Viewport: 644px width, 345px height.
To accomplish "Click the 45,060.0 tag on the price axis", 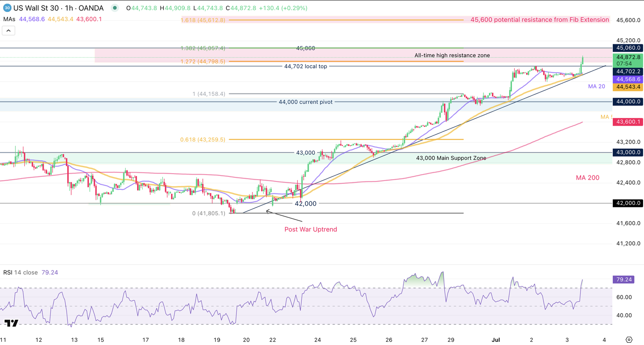I will pyautogui.click(x=628, y=47).
